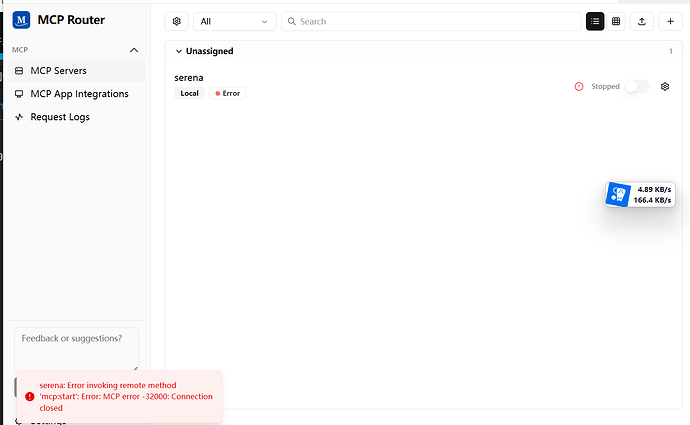This screenshot has height=425, width=690.
Task: Click the Request Logs activity icon
Action: point(19,117)
